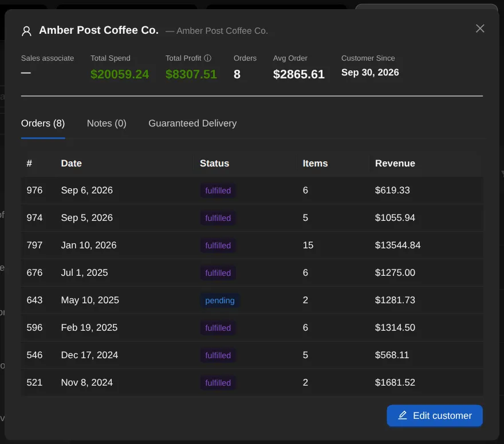Click Avg Order value $2865.61
The width and height of the screenshot is (504, 444).
298,74
